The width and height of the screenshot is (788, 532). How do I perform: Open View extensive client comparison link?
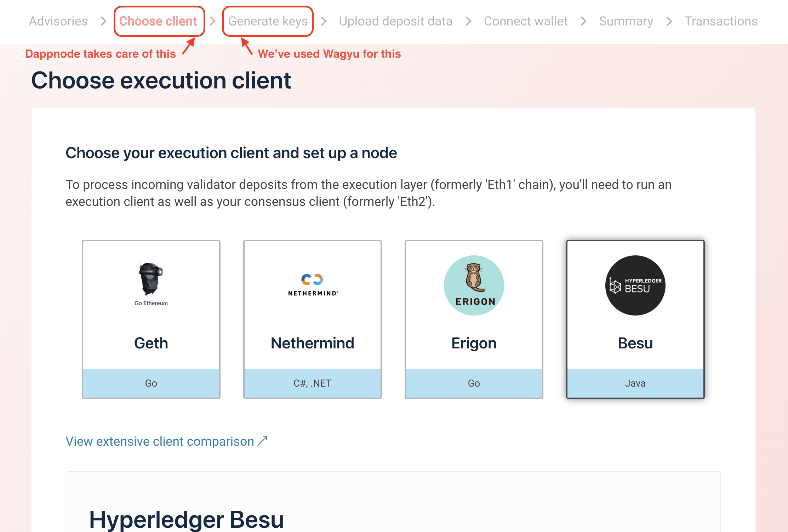point(160,441)
